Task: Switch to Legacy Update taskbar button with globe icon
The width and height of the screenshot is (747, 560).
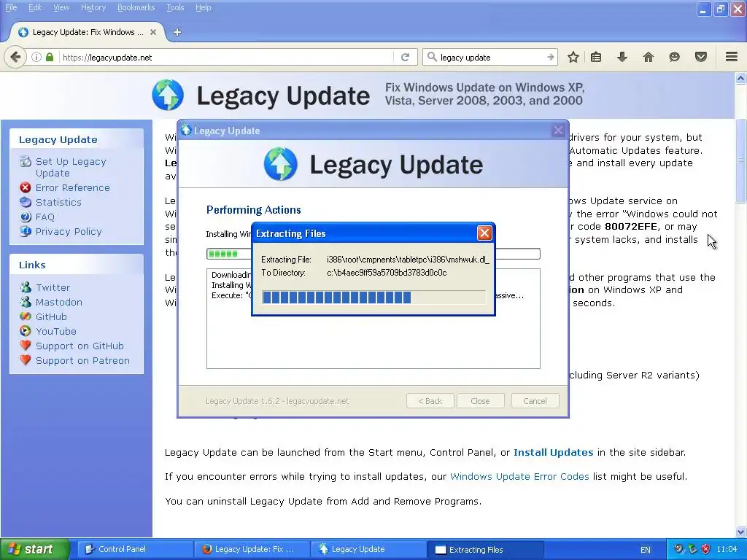Action: tap(368, 549)
